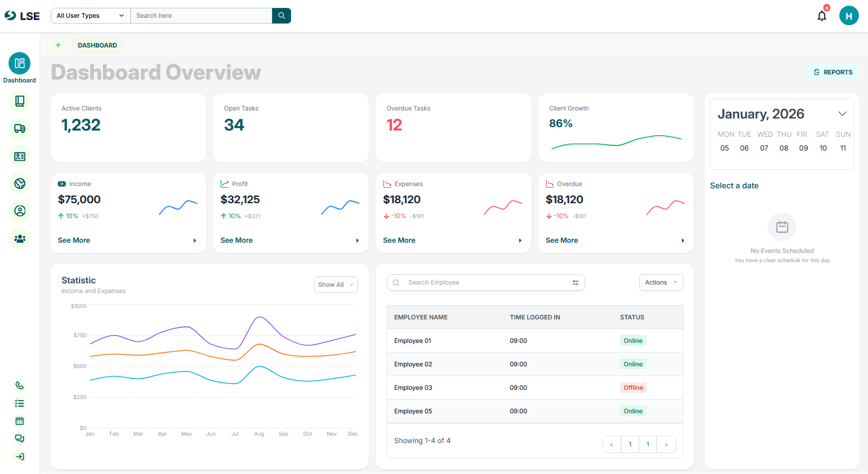This screenshot has height=474, width=868.
Task: Go to the previous employee table page
Action: pyautogui.click(x=612, y=444)
